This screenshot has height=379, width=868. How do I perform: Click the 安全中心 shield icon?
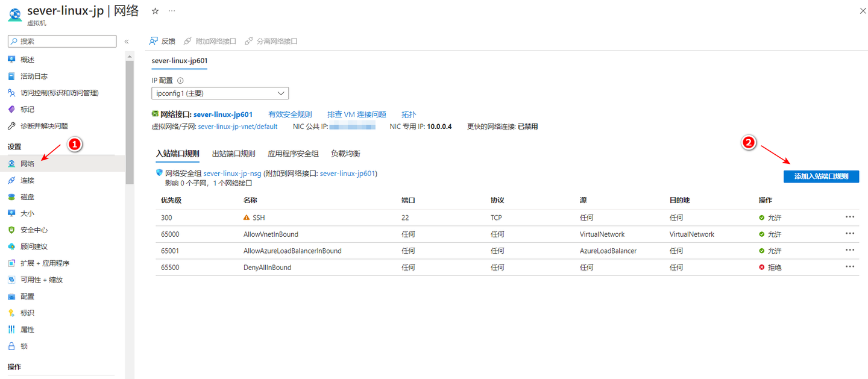pos(11,230)
